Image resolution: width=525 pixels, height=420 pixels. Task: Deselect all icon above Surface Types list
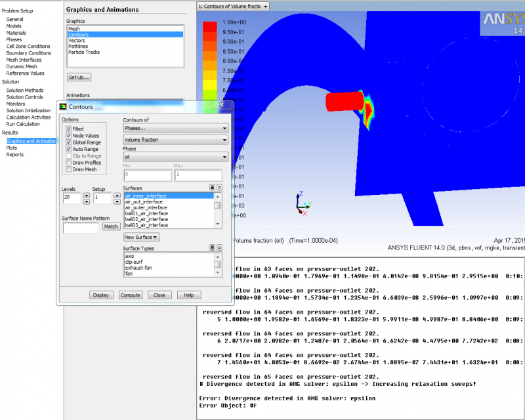click(x=219, y=247)
